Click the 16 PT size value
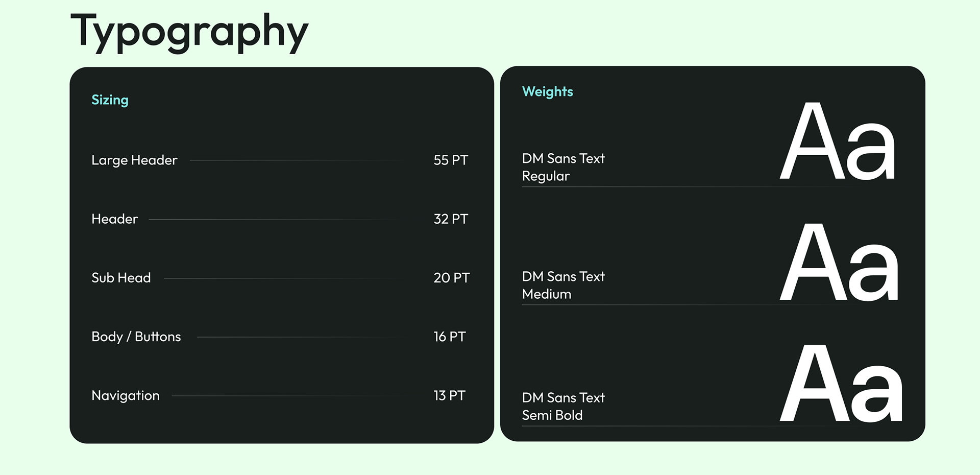The width and height of the screenshot is (980, 475). [x=450, y=337]
